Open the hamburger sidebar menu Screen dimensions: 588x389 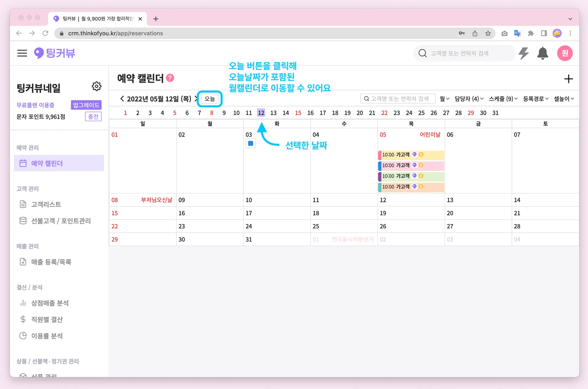coord(22,53)
